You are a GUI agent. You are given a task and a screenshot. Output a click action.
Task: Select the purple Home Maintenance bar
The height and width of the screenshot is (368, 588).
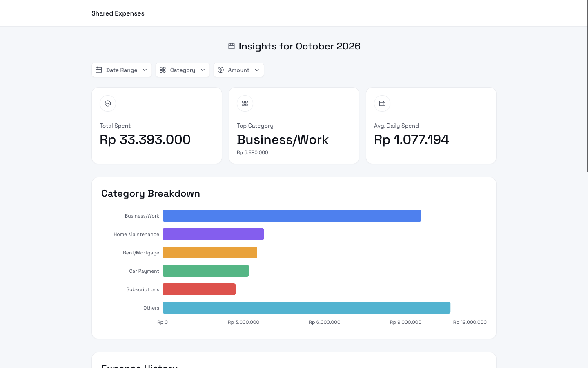click(x=213, y=234)
